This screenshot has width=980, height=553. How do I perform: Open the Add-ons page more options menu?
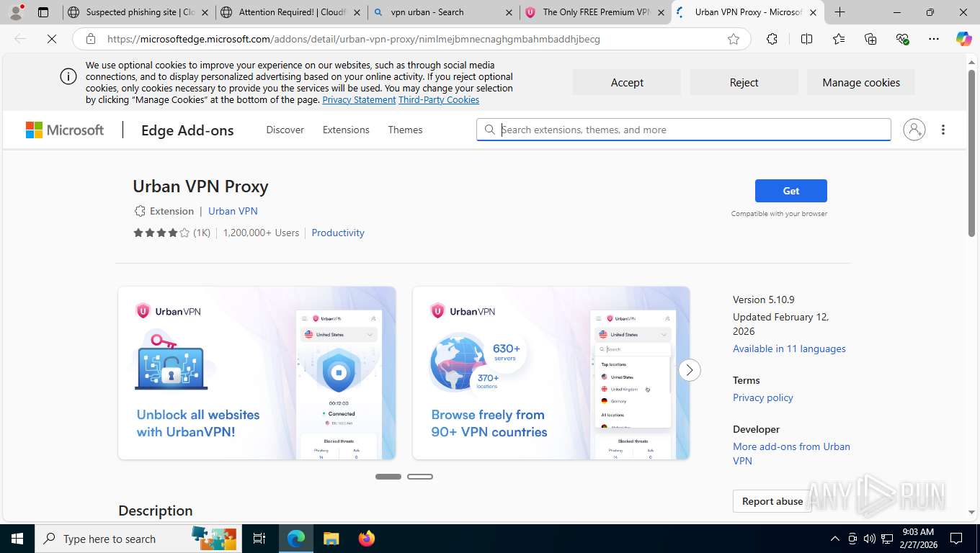943,130
